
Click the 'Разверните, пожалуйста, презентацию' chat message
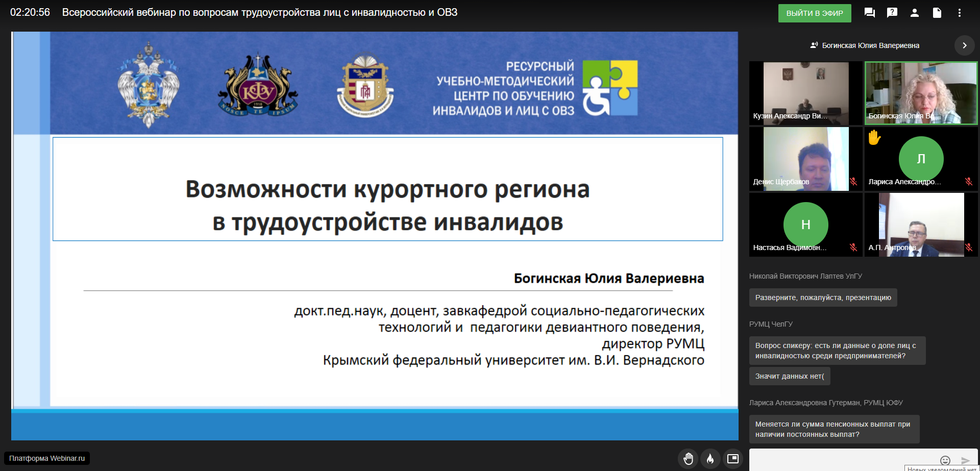tap(823, 298)
